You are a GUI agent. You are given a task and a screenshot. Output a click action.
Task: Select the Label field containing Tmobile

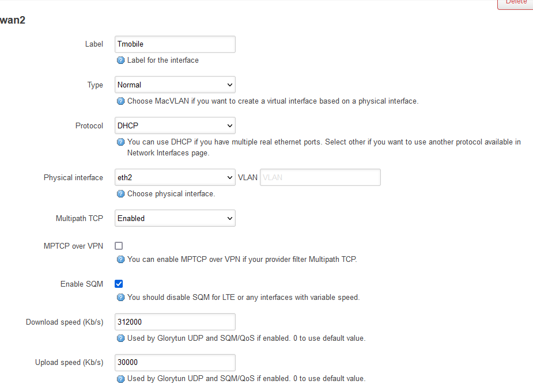[175, 44]
